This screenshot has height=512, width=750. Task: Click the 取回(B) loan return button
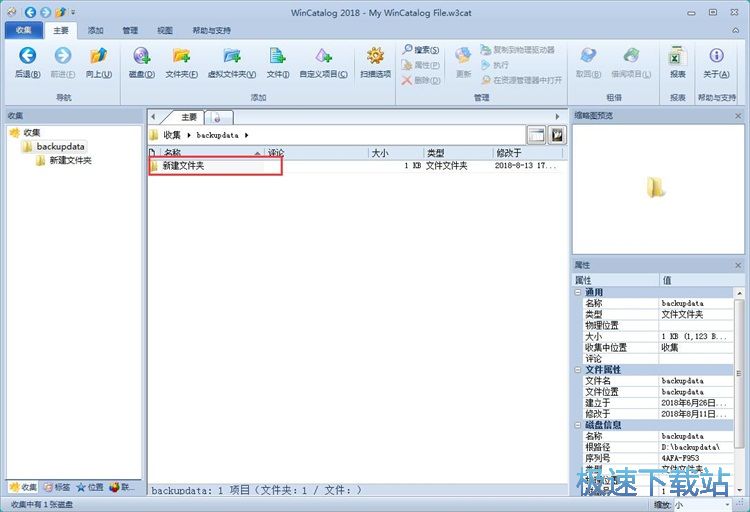pos(588,63)
